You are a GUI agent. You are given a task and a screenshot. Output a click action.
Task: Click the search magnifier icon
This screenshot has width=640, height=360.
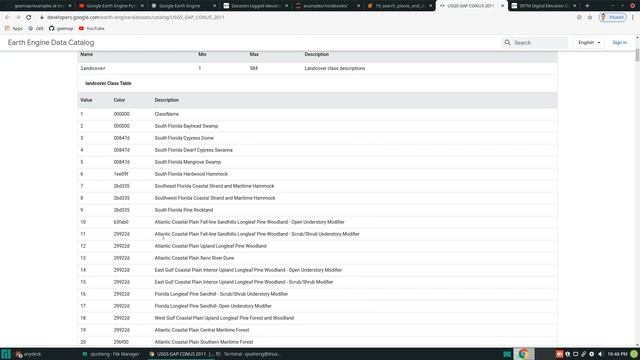pyautogui.click(x=507, y=42)
